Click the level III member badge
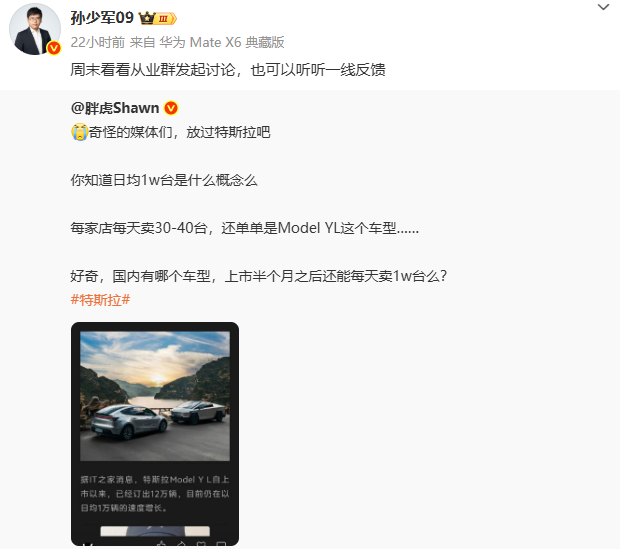Screen dimensions: 620x549 [165, 19]
